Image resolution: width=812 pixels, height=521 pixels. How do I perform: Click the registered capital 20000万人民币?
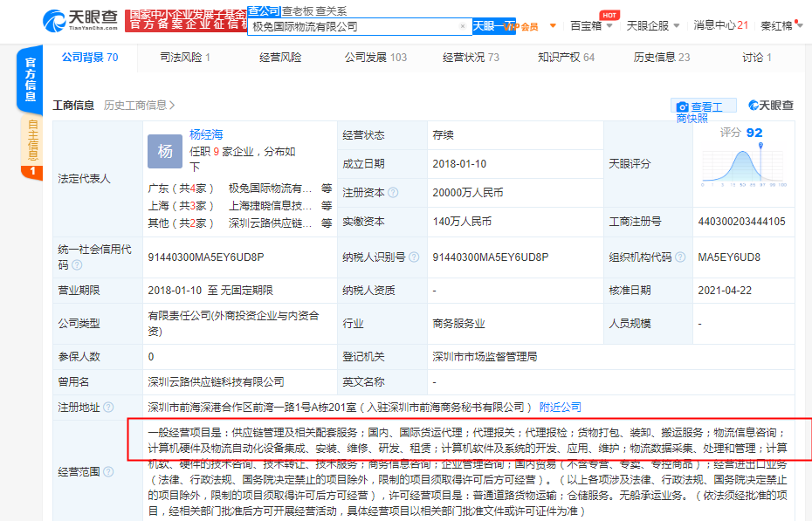[x=468, y=193]
